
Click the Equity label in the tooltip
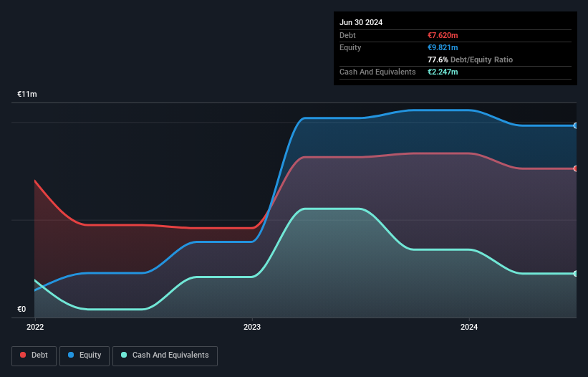(350, 47)
